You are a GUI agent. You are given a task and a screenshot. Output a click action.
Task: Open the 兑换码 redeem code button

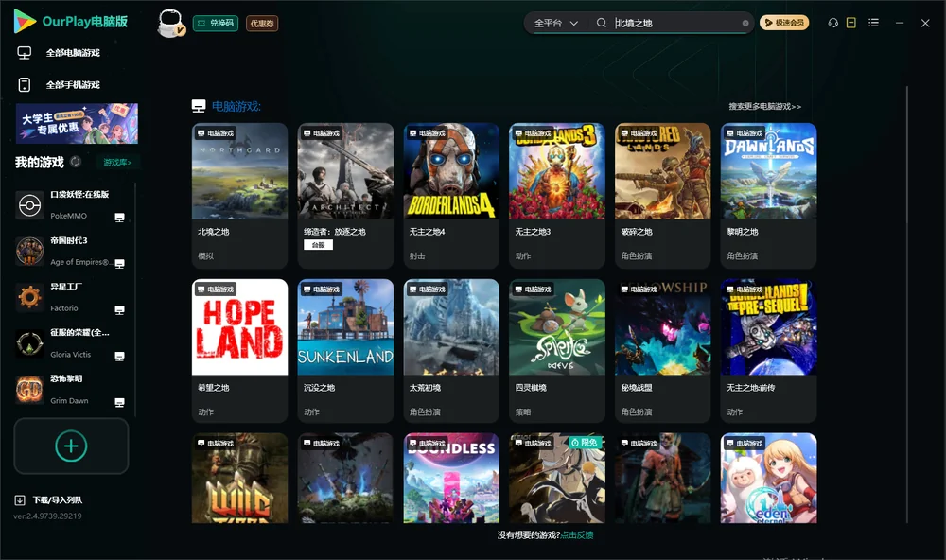point(216,23)
